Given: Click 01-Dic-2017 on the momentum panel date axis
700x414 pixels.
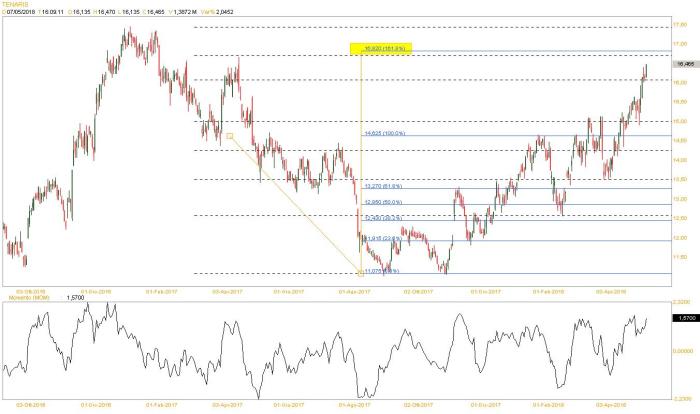Looking at the screenshot, I should pos(485,405).
